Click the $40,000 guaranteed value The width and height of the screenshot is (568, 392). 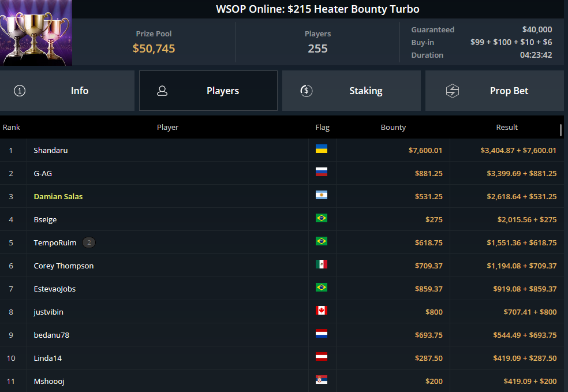pos(537,29)
